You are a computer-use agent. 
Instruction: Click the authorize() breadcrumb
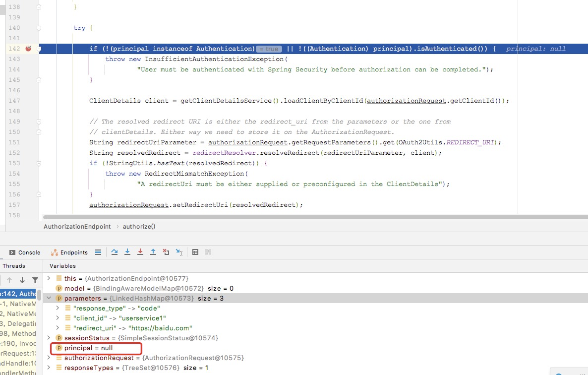[139, 226]
